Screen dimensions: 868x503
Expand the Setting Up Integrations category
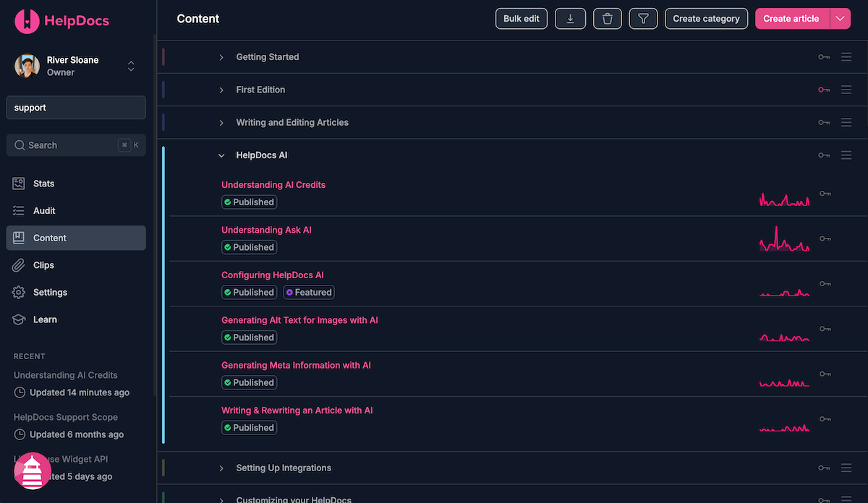coord(221,468)
